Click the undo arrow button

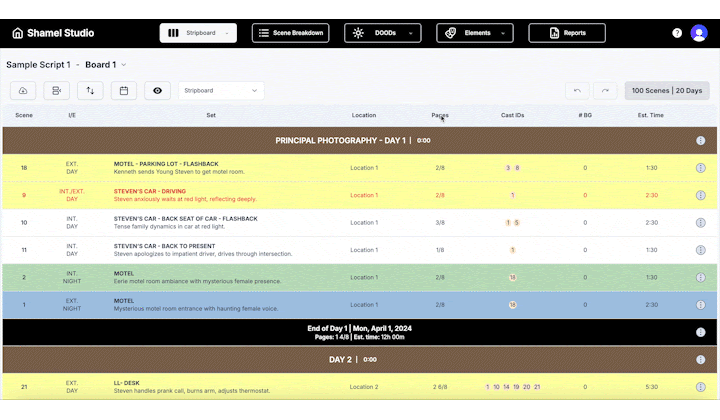coord(577,91)
